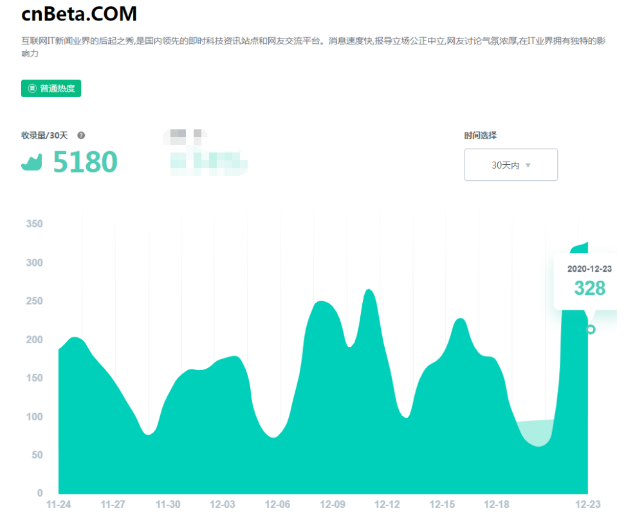
Task: Click the 12-12 x-axis date label
Action: tap(387, 504)
